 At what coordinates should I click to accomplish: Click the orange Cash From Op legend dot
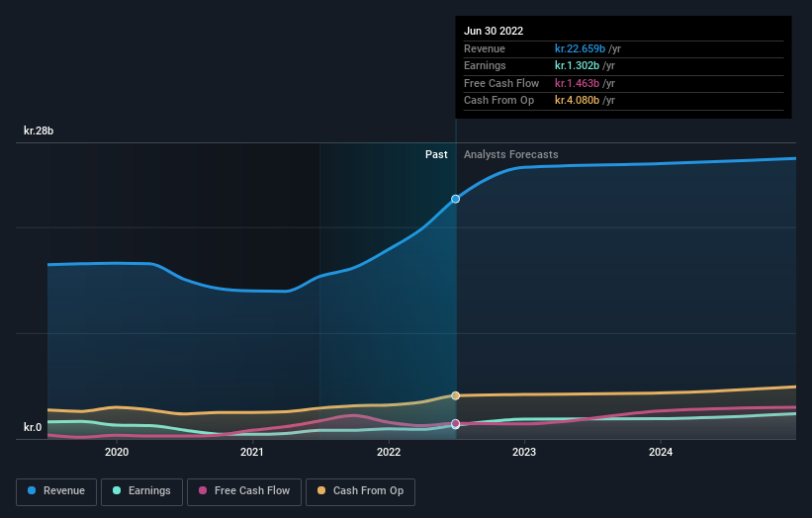tap(321, 490)
